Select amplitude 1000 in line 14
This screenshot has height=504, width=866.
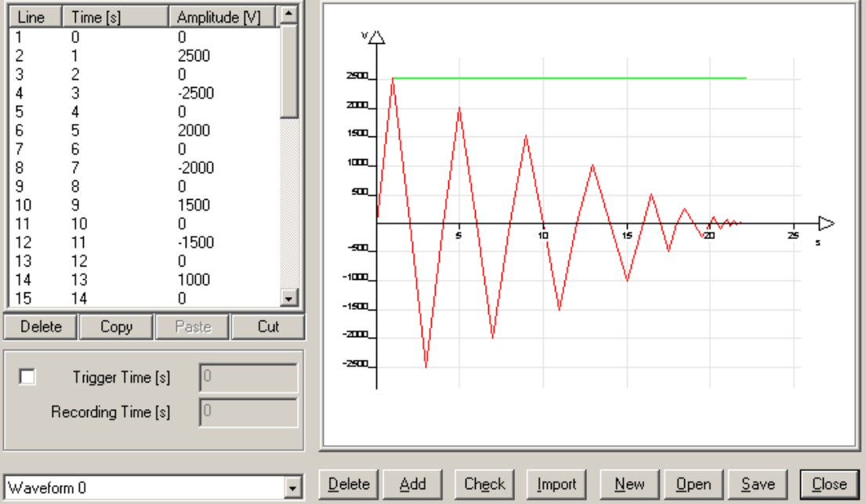(194, 280)
